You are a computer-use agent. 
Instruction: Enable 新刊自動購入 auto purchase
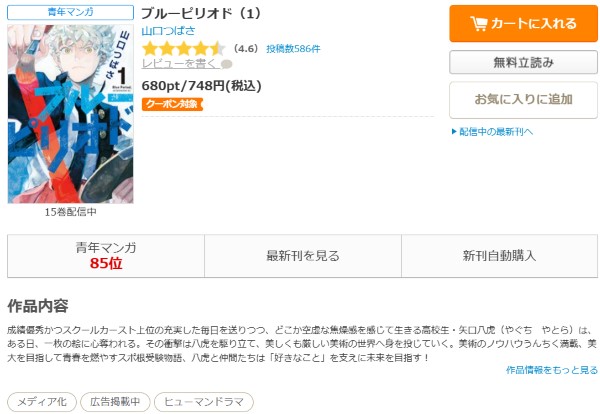tap(499, 256)
